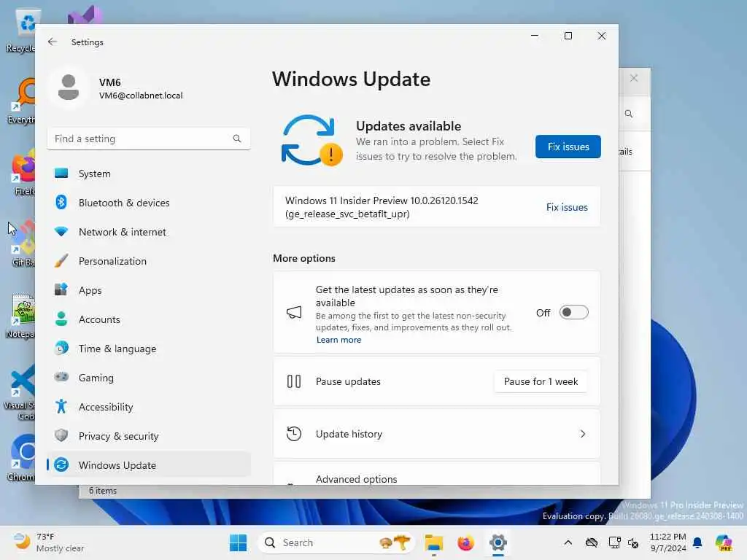
Task: Click the Apps label in sidebar
Action: point(90,290)
